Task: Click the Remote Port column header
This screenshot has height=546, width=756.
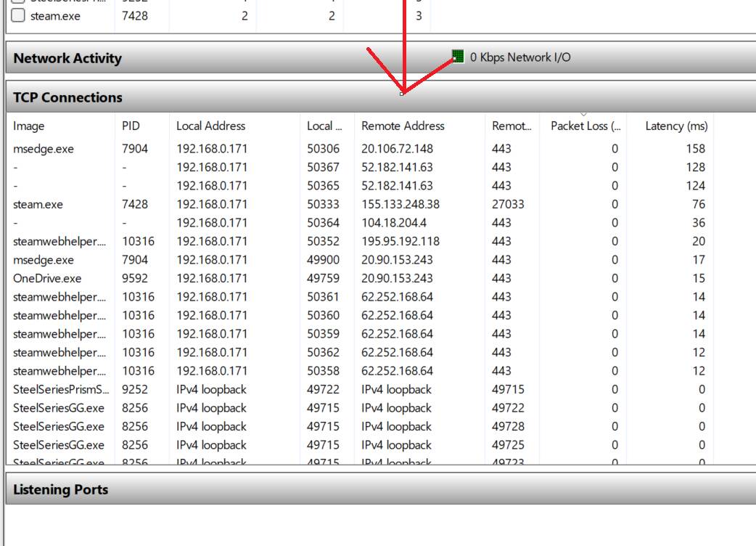Action: 511,126
